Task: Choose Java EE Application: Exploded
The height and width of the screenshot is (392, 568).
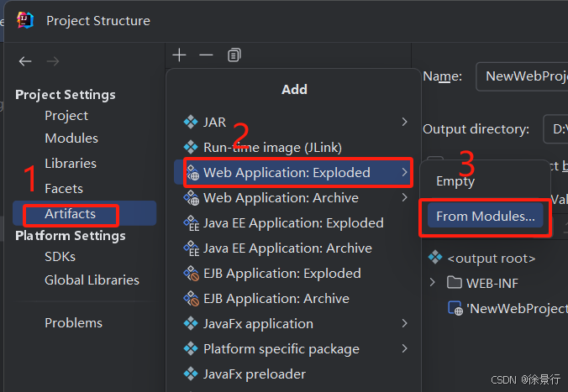Action: click(x=294, y=223)
